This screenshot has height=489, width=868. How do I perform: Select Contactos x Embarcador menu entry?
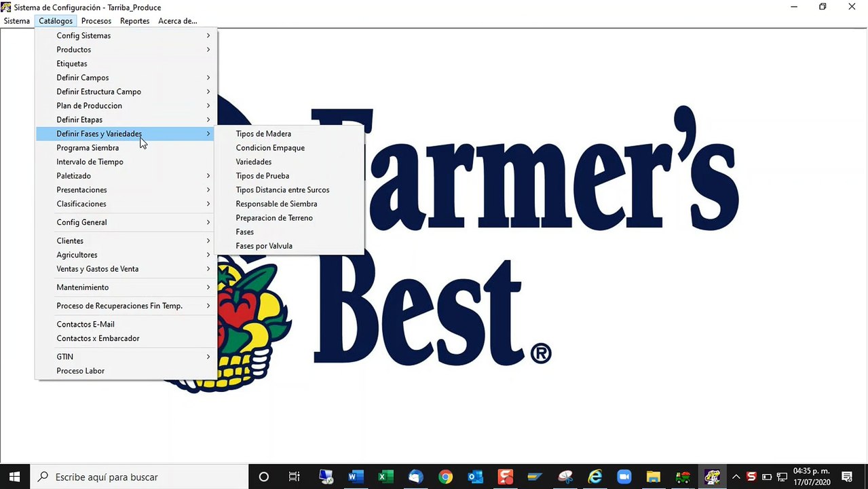(x=126, y=338)
